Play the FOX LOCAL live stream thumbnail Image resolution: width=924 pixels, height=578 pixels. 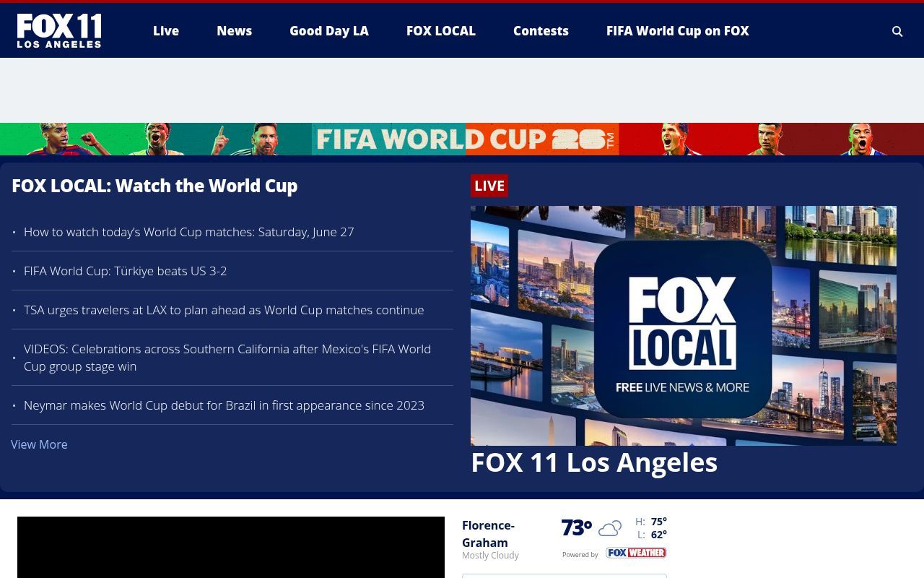click(x=684, y=325)
